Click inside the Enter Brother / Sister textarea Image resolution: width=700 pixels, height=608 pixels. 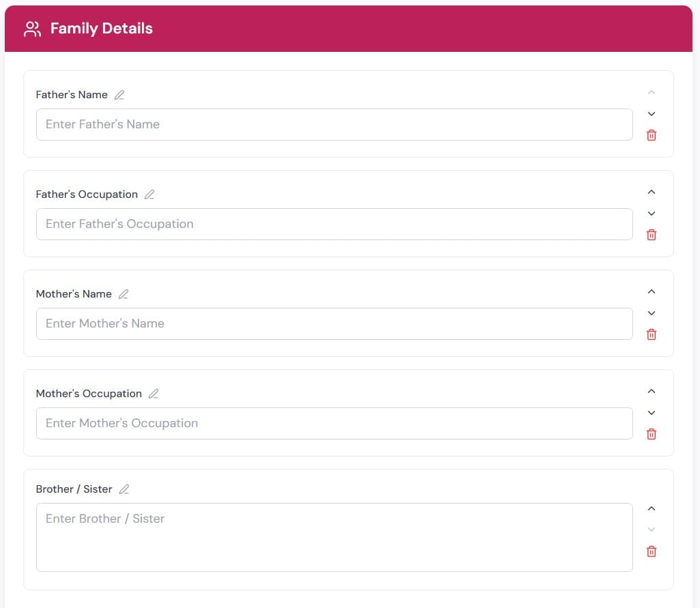coord(334,537)
